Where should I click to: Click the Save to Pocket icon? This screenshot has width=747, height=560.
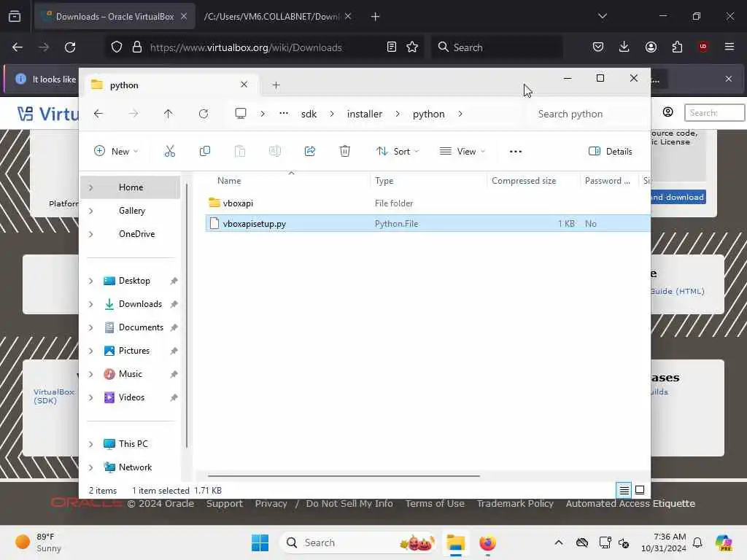click(x=598, y=47)
